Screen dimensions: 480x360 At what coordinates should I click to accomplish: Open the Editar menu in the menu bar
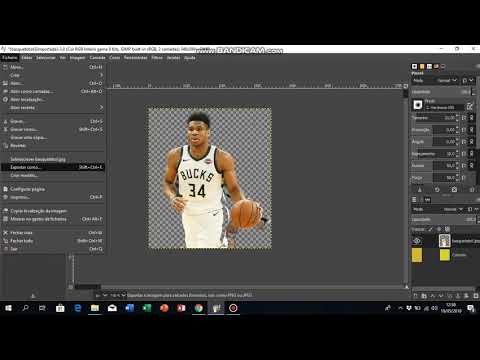(27, 58)
